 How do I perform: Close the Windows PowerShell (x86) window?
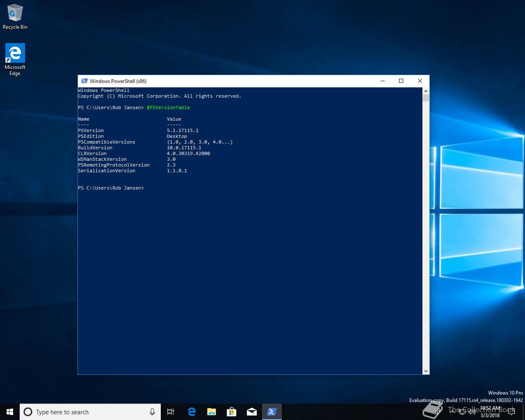(420, 81)
